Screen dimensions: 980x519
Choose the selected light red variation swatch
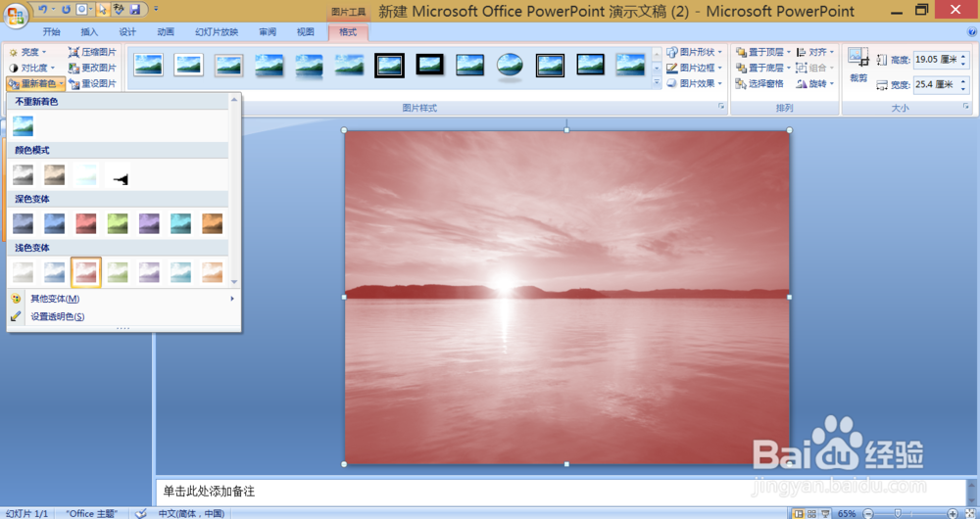pos(85,272)
